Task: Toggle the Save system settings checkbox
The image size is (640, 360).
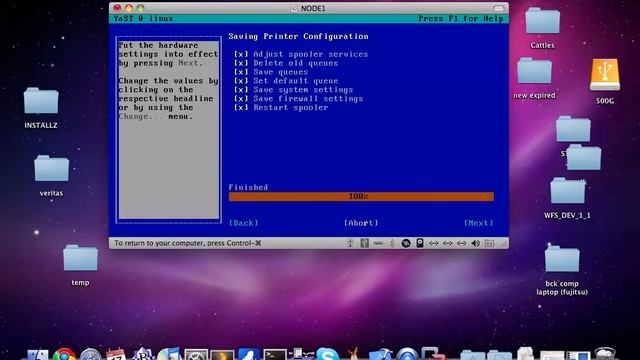Action: tap(241, 90)
